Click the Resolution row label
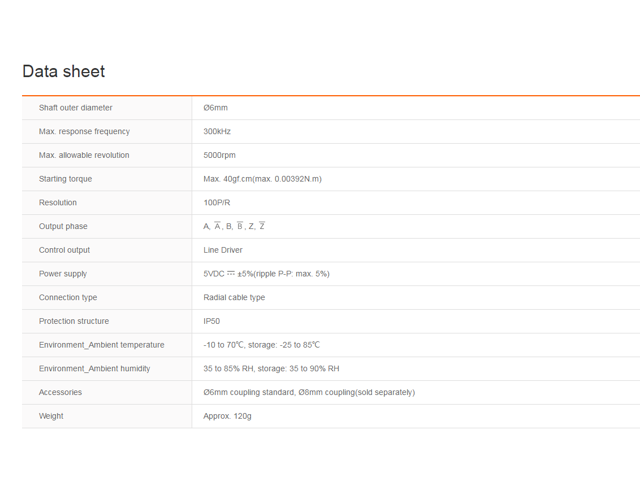This screenshot has width=640, height=480. click(58, 202)
